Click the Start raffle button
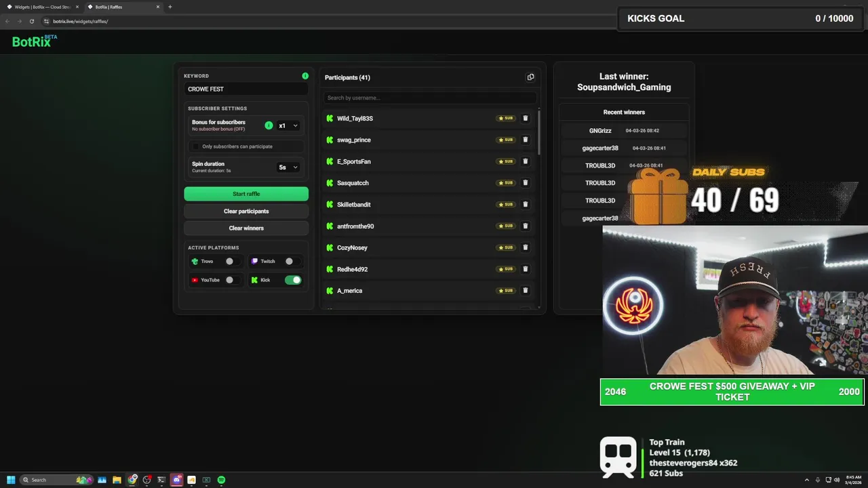 click(246, 194)
